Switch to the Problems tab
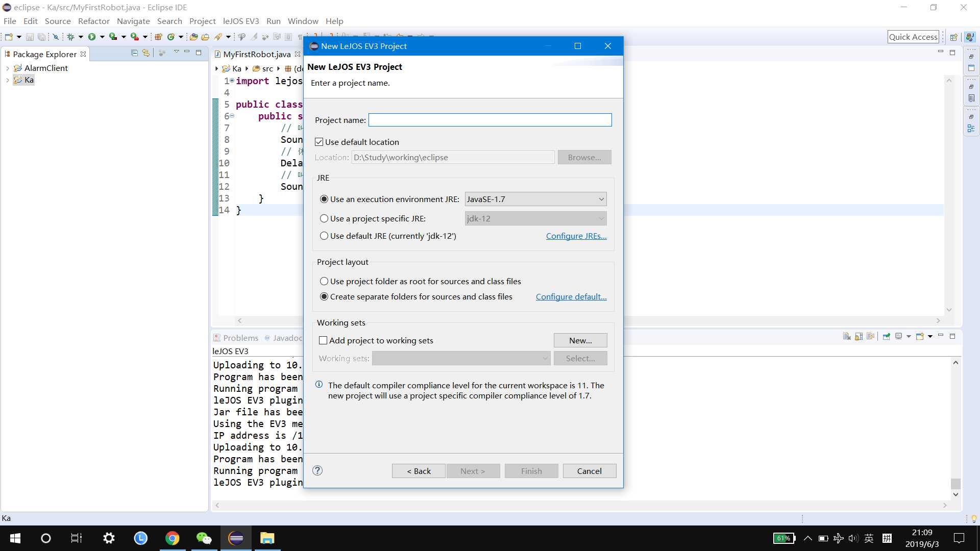This screenshot has height=551, width=980. [236, 338]
